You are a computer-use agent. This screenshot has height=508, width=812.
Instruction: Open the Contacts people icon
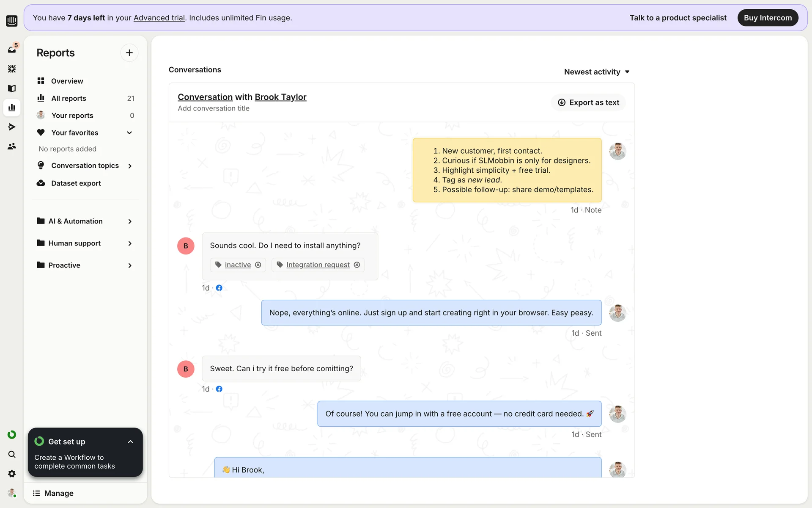point(12,146)
